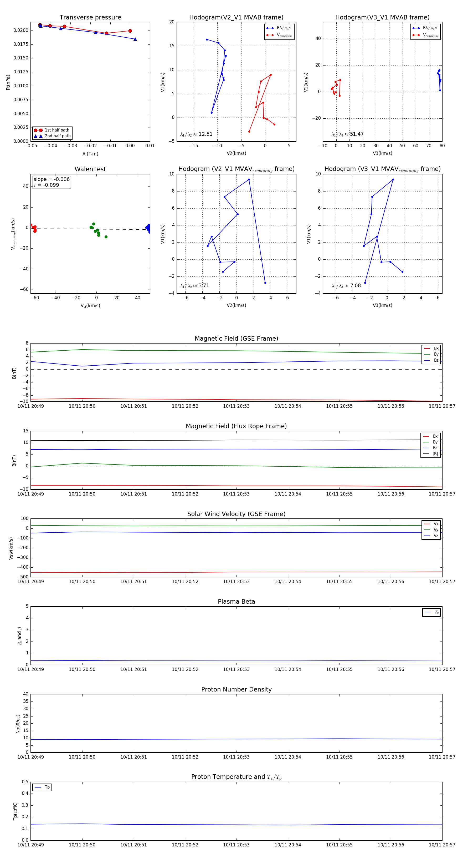Select the "Magnetic Field (Flux Rope Frame)" title

pyautogui.click(x=236, y=426)
